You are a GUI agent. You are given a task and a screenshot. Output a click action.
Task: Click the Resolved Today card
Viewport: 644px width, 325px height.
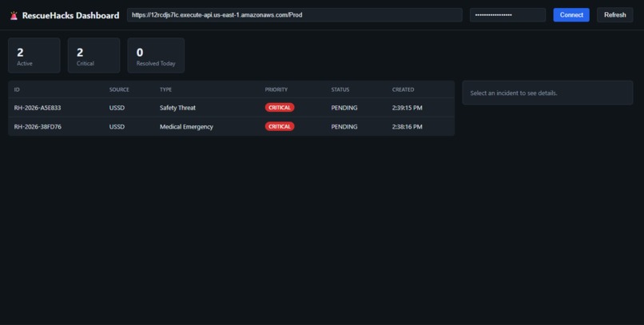pos(156,55)
